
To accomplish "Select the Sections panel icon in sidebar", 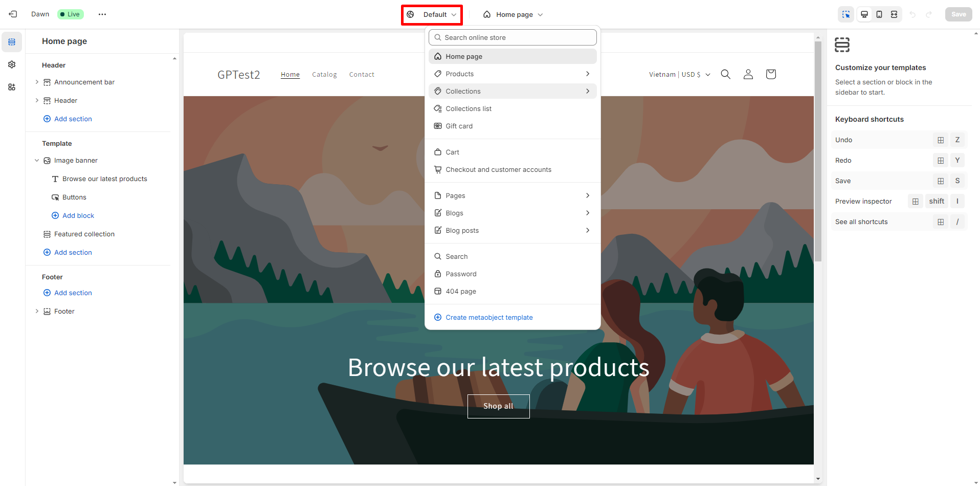I will [11, 42].
